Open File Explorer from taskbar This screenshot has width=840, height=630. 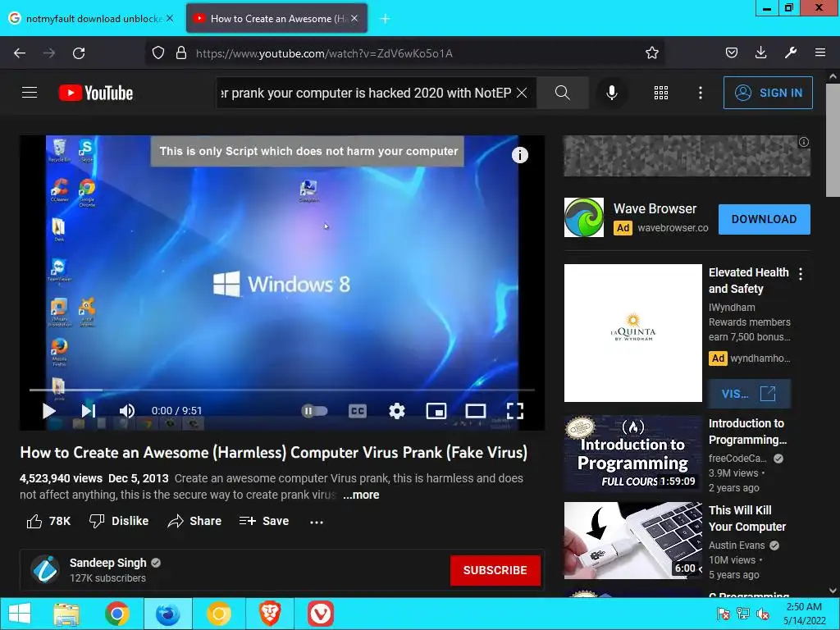point(66,614)
